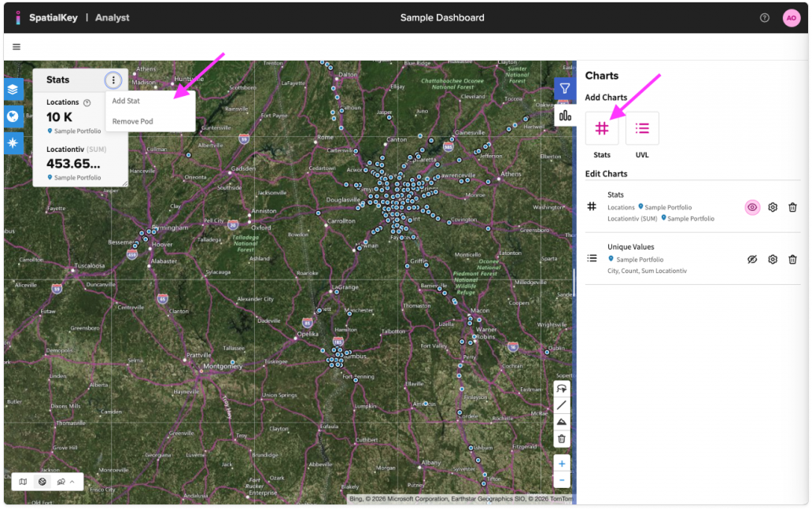Image resolution: width=812 pixels, height=510 pixels.
Task: Open settings gear for the Stats chart
Action: coord(773,207)
